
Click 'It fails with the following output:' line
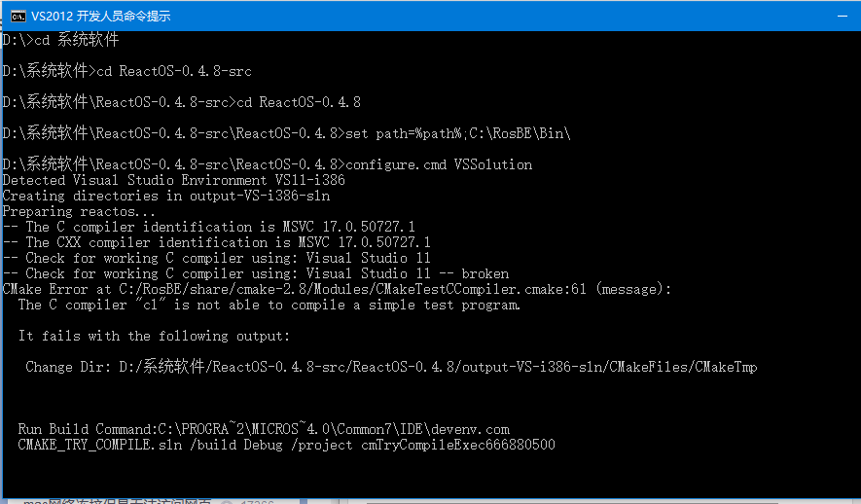coord(154,336)
